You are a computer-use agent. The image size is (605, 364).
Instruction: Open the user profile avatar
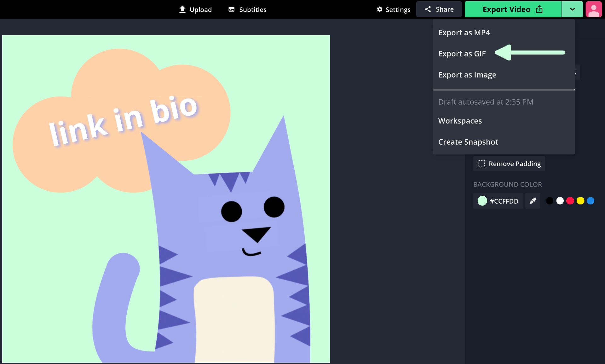594,9
